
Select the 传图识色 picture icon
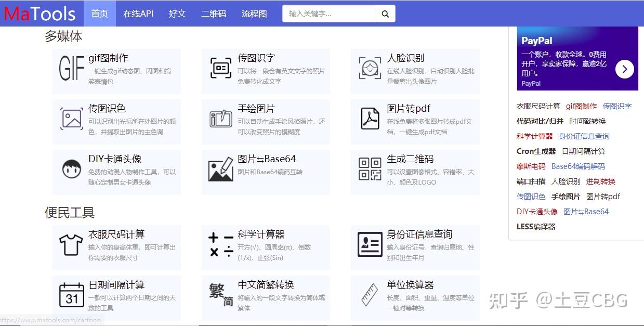click(x=72, y=118)
